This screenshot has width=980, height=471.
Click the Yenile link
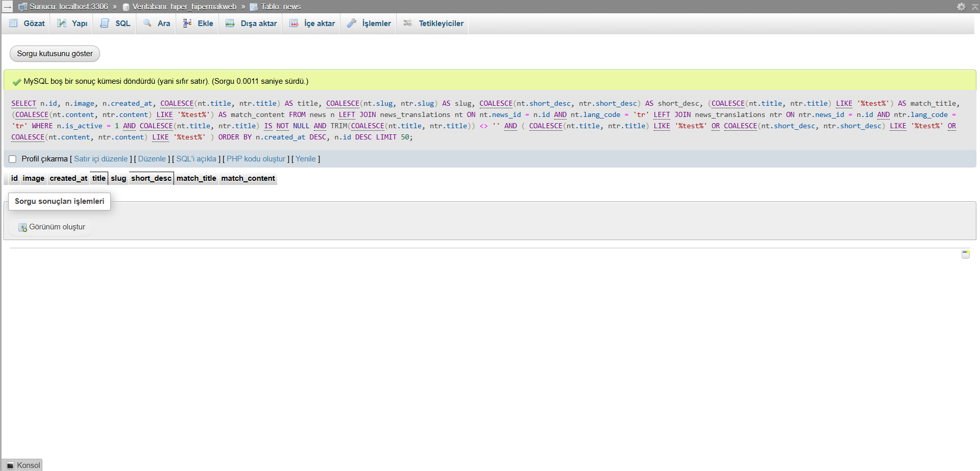[x=306, y=159]
